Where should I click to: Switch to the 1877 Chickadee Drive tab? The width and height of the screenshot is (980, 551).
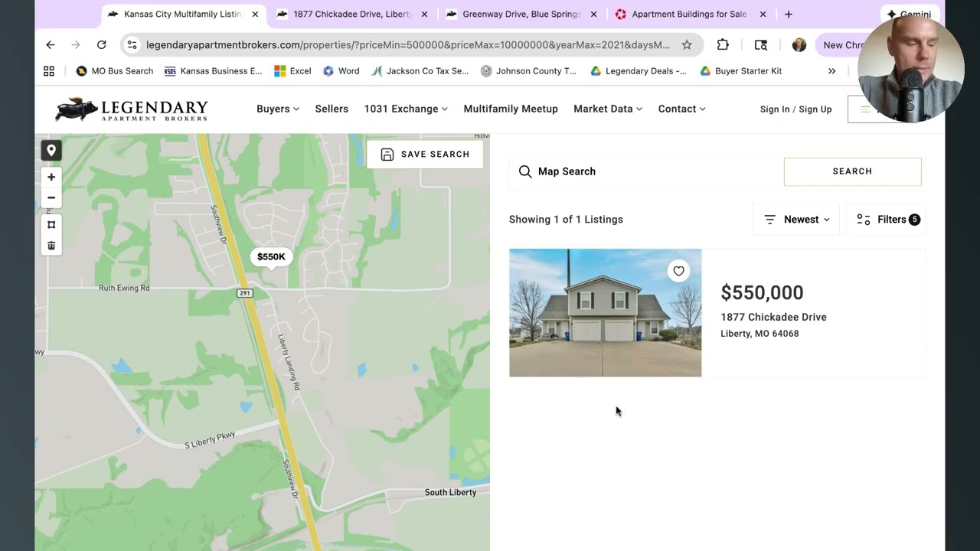[351, 15]
